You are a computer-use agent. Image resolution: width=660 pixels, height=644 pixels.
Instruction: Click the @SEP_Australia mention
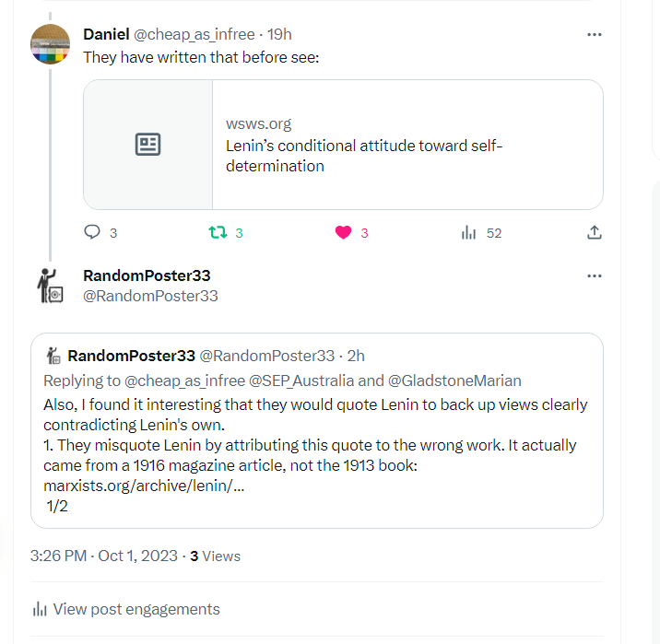click(x=311, y=381)
